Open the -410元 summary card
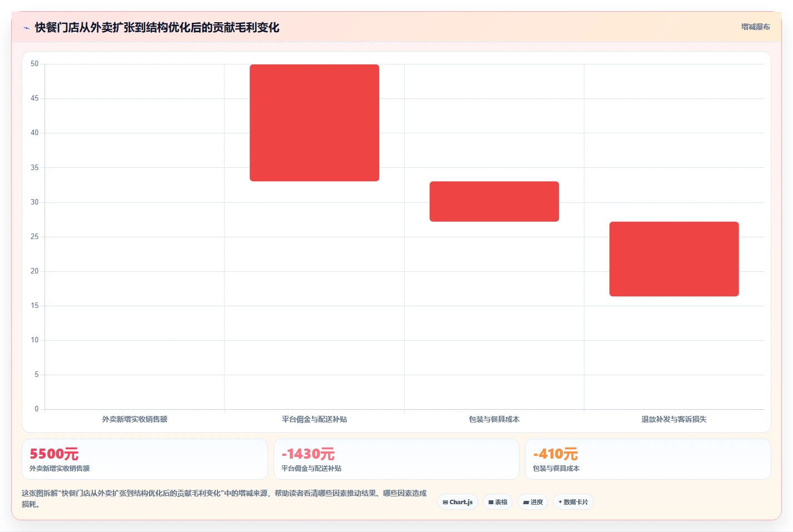This screenshot has height=532, width=793. [648, 459]
